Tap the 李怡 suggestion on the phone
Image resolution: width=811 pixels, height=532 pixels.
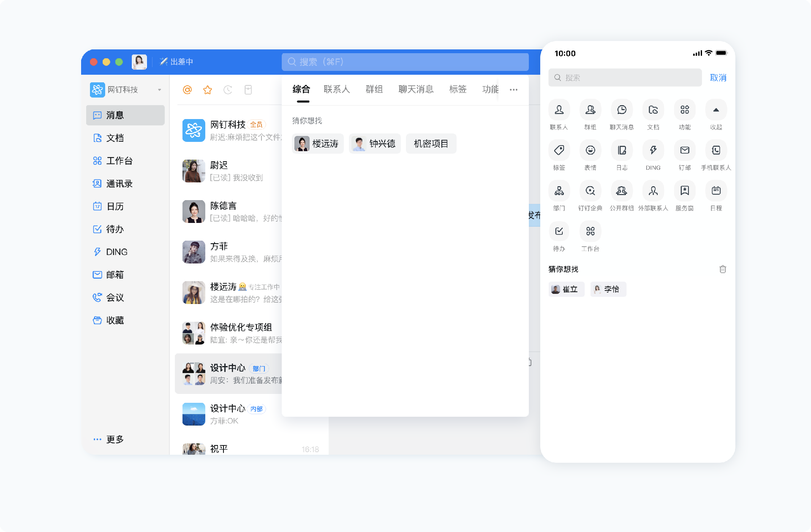[x=608, y=289]
